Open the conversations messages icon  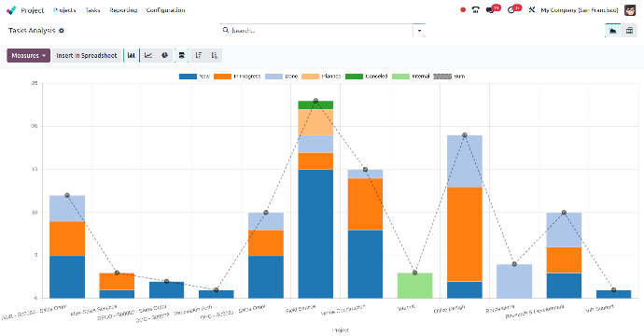(x=490, y=10)
